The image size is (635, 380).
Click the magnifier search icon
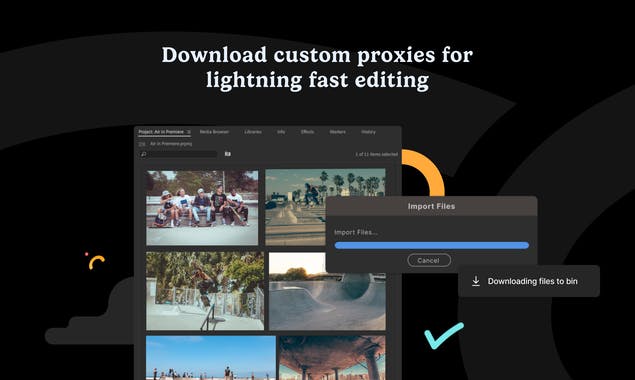pos(143,154)
